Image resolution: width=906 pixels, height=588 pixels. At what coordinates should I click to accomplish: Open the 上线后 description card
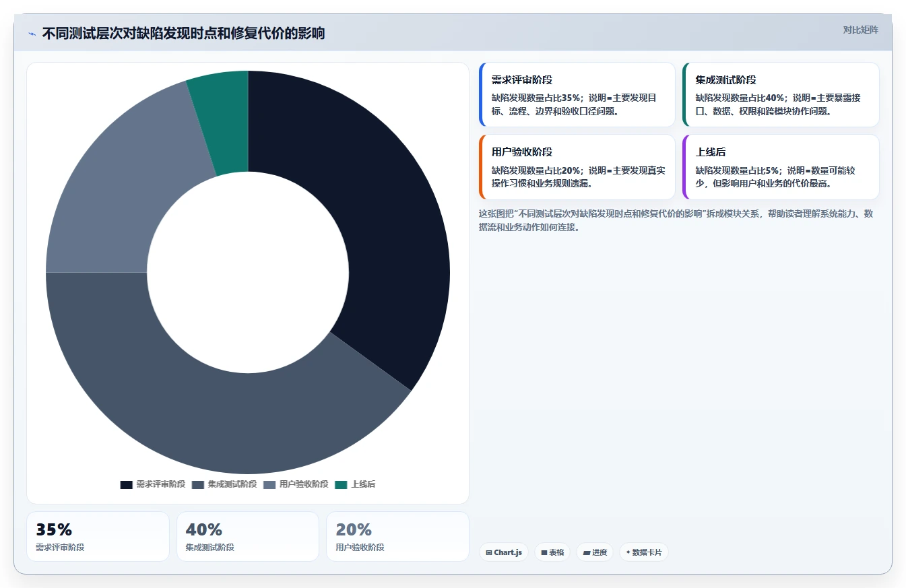(x=781, y=167)
